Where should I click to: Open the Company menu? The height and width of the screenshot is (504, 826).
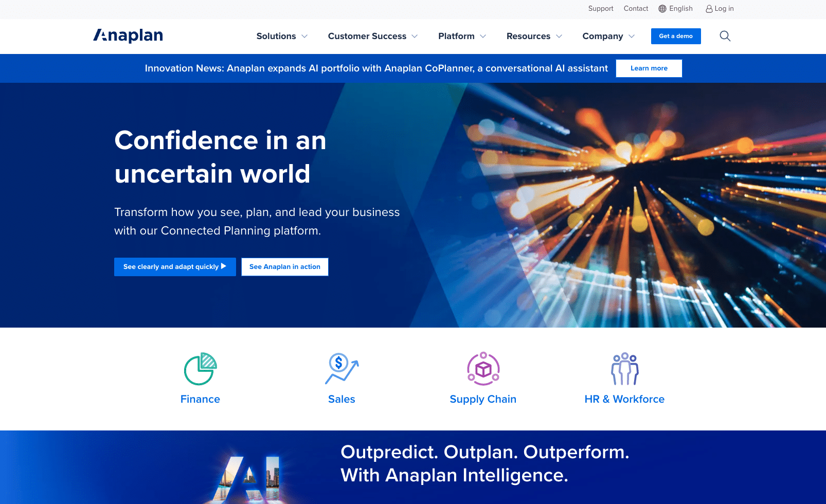[603, 36]
